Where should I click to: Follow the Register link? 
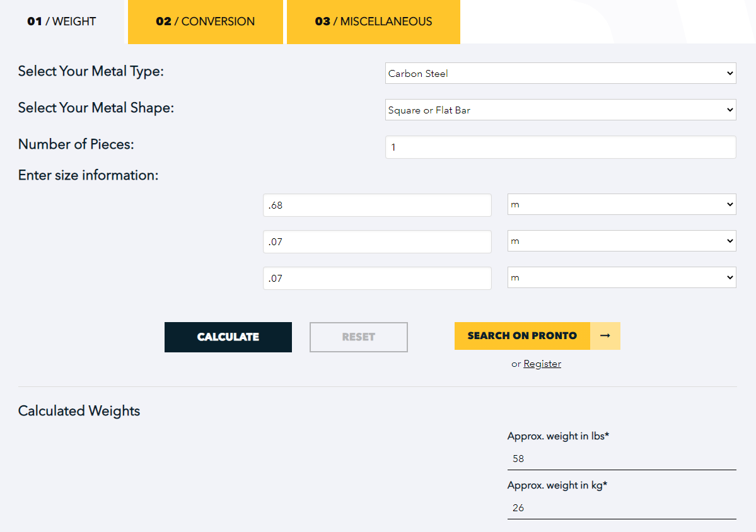coord(542,364)
